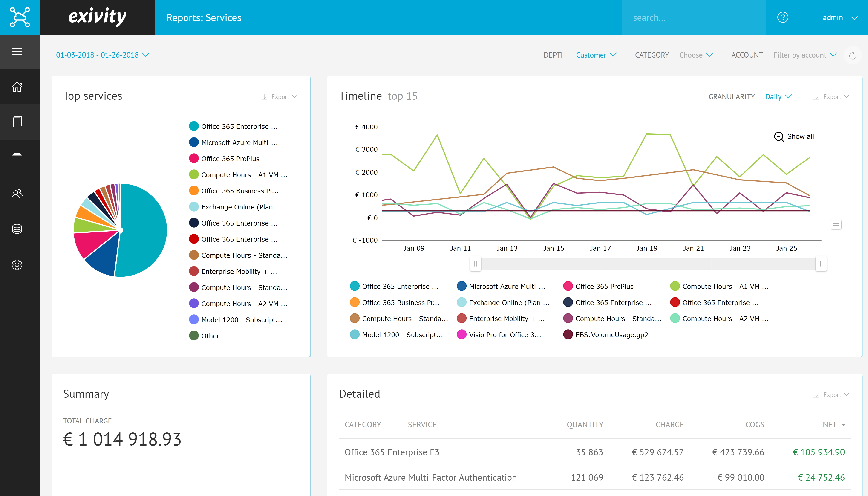The width and height of the screenshot is (868, 496).
Task: Click the left handle of timeline range slider
Action: point(475,263)
